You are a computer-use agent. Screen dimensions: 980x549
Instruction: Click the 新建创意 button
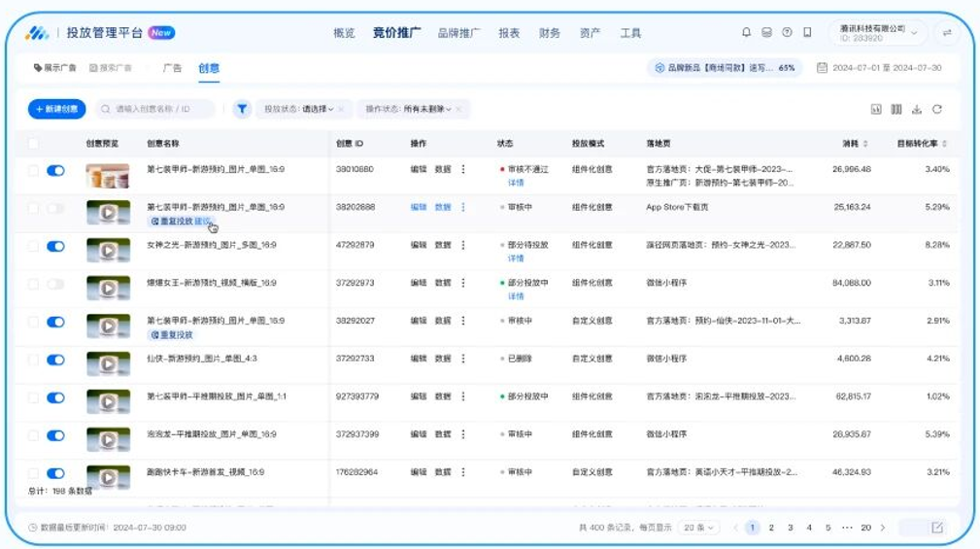(56, 109)
